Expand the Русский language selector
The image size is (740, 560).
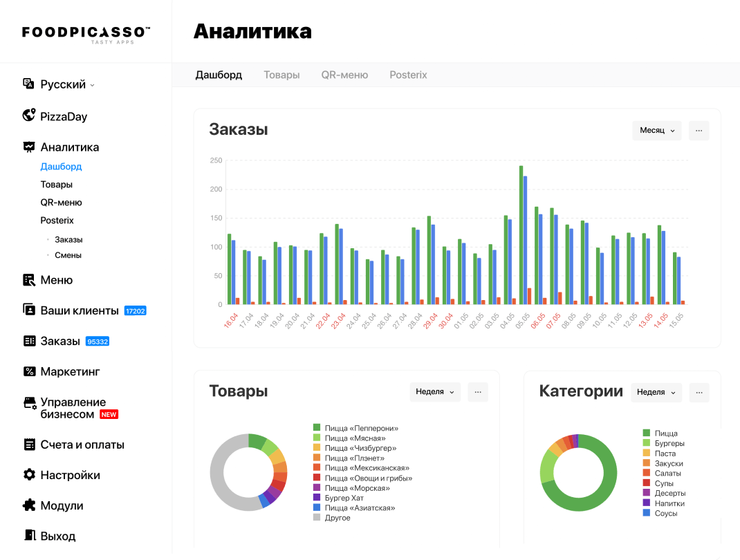(x=67, y=84)
